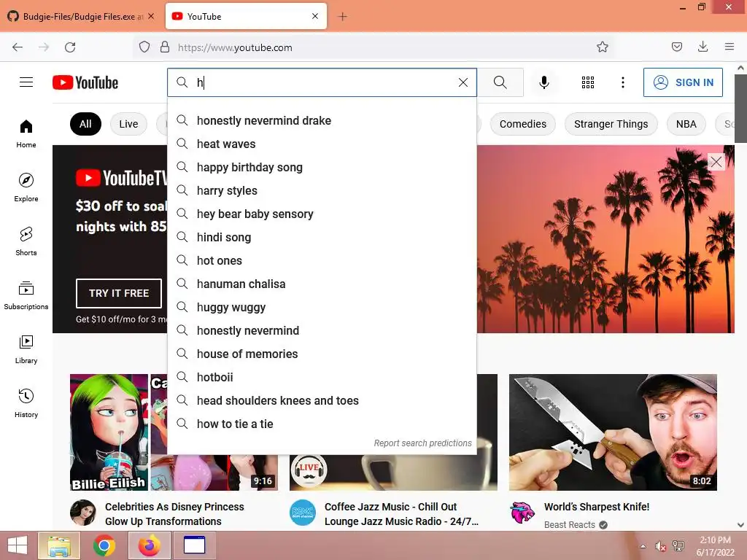
Task: Choose suggestion head shoulders knees and toes
Action: tap(322, 400)
